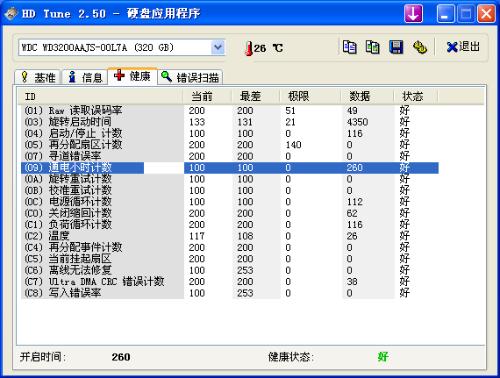This screenshot has width=500, height=378.
Task: Click the copy info to clipboard icon
Action: tap(349, 47)
